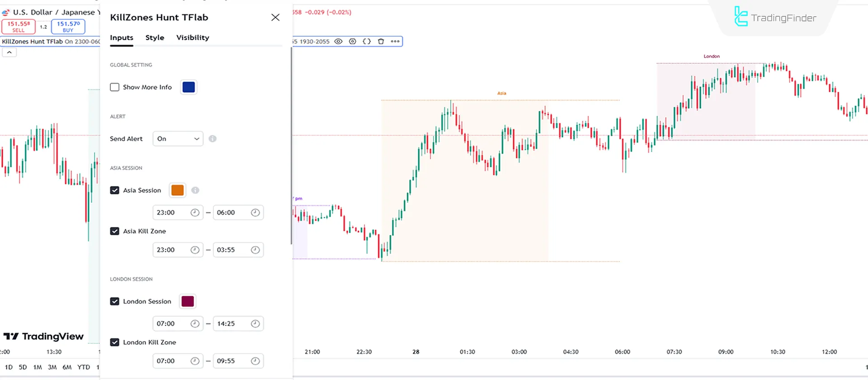Open indicator source code braces icon

367,42
